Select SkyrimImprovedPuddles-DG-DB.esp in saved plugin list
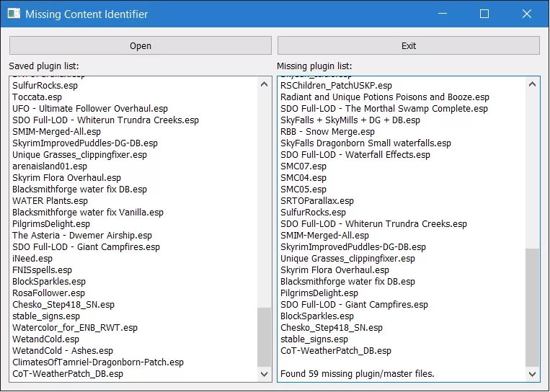 click(85, 143)
